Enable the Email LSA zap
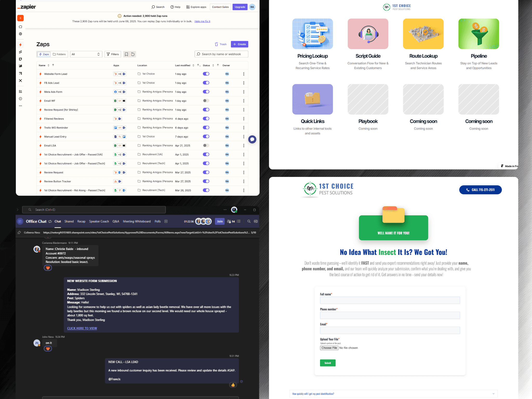532x399 pixels. click(x=206, y=145)
